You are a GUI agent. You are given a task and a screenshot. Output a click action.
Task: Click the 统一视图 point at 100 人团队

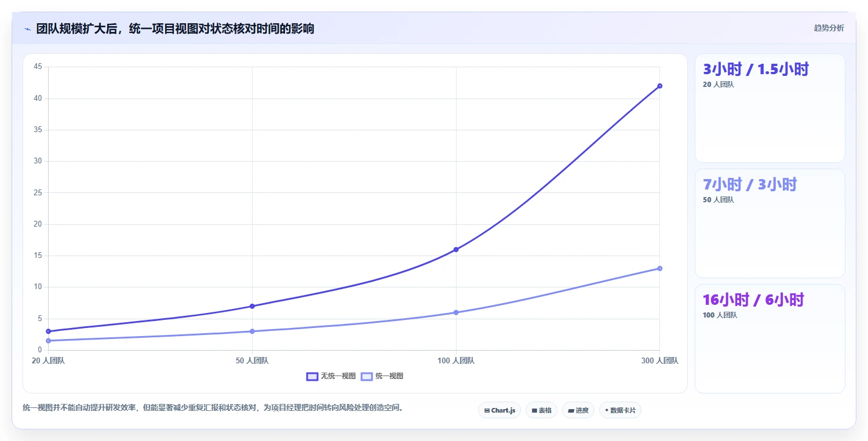456,312
